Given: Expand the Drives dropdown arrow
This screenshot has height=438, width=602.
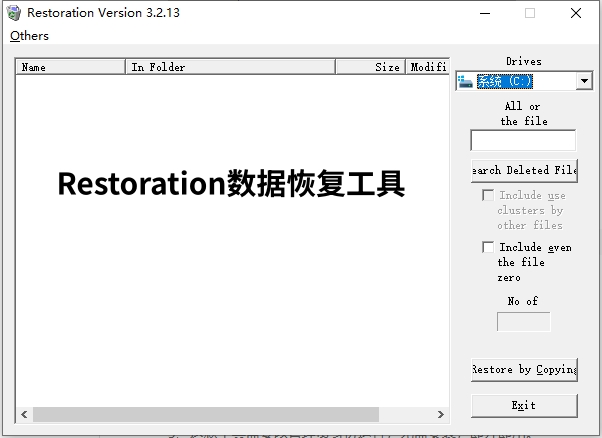Looking at the screenshot, I should click(584, 81).
